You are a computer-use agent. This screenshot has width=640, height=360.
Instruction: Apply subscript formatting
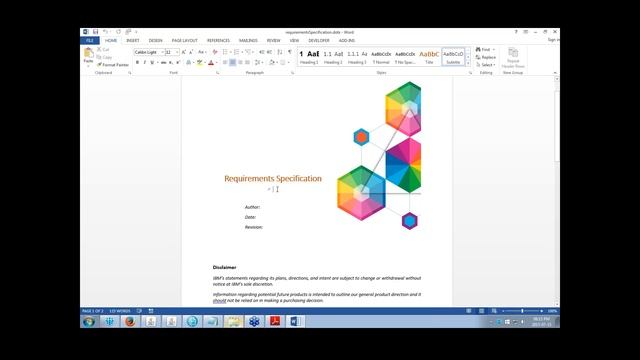[171, 62]
